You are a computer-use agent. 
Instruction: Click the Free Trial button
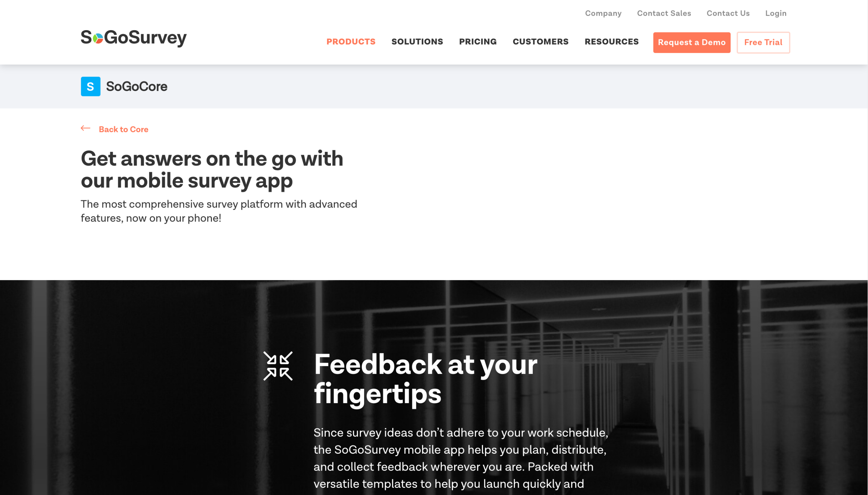point(763,42)
